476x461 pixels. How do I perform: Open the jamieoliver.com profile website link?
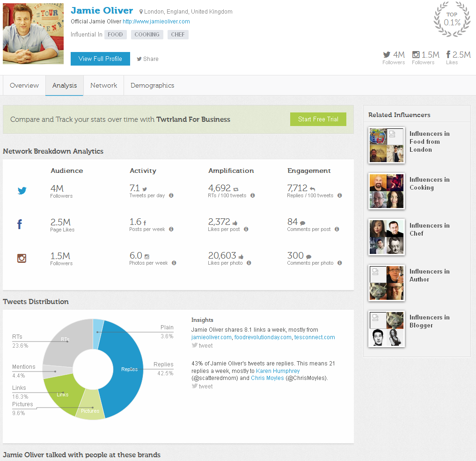tap(156, 22)
